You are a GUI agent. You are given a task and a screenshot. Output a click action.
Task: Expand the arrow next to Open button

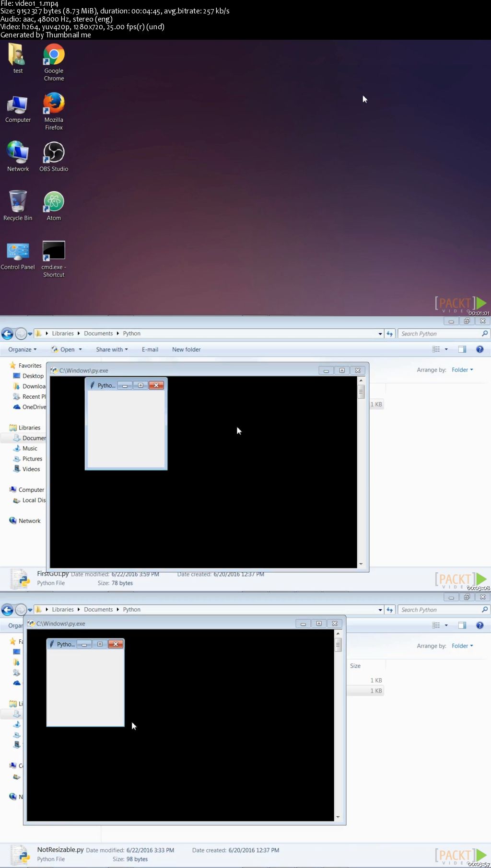(x=80, y=349)
